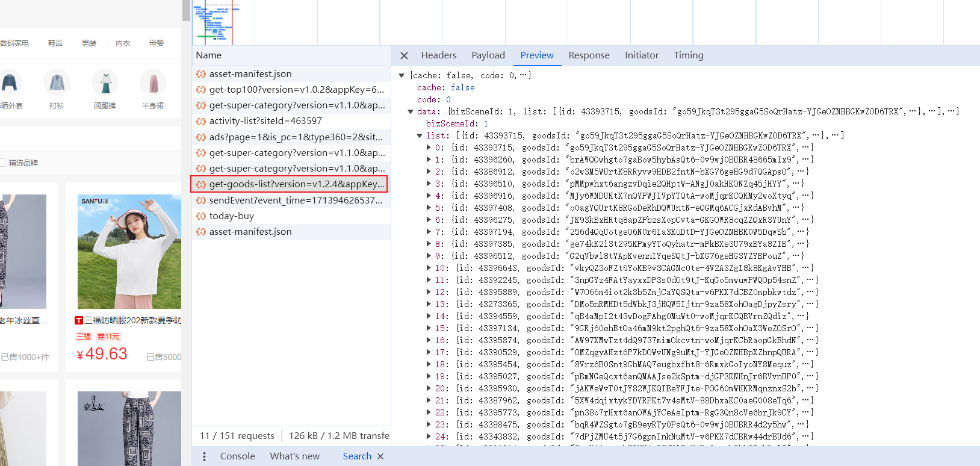
Task: Select the first asset-manifest.json request
Action: pyautogui.click(x=291, y=73)
